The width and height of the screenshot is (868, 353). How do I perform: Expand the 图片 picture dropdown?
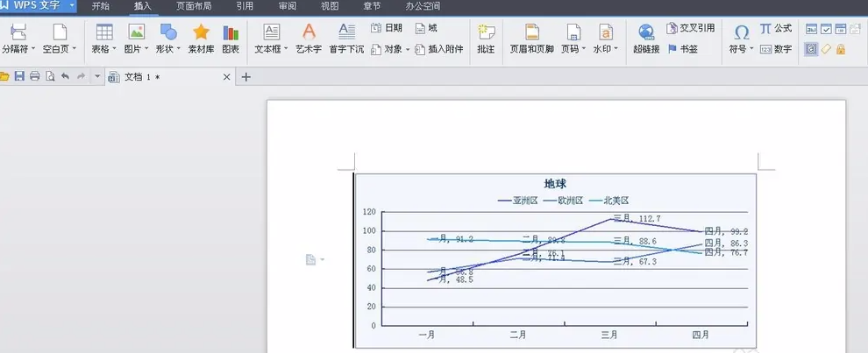146,50
